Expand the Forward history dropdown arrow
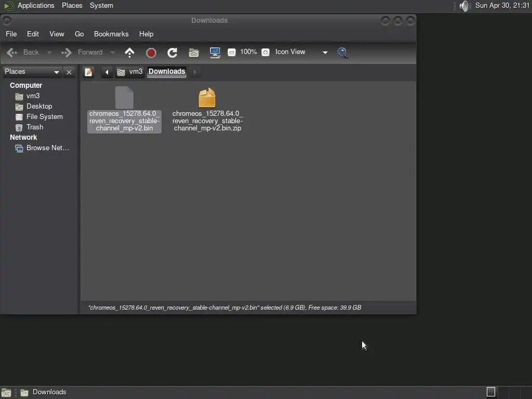 [112, 52]
